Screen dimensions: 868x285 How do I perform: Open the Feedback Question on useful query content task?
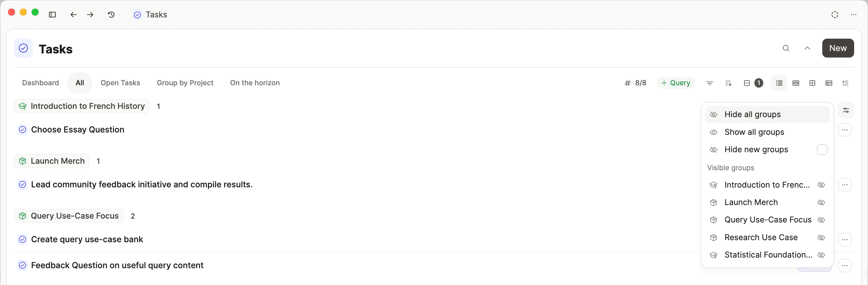(x=117, y=266)
